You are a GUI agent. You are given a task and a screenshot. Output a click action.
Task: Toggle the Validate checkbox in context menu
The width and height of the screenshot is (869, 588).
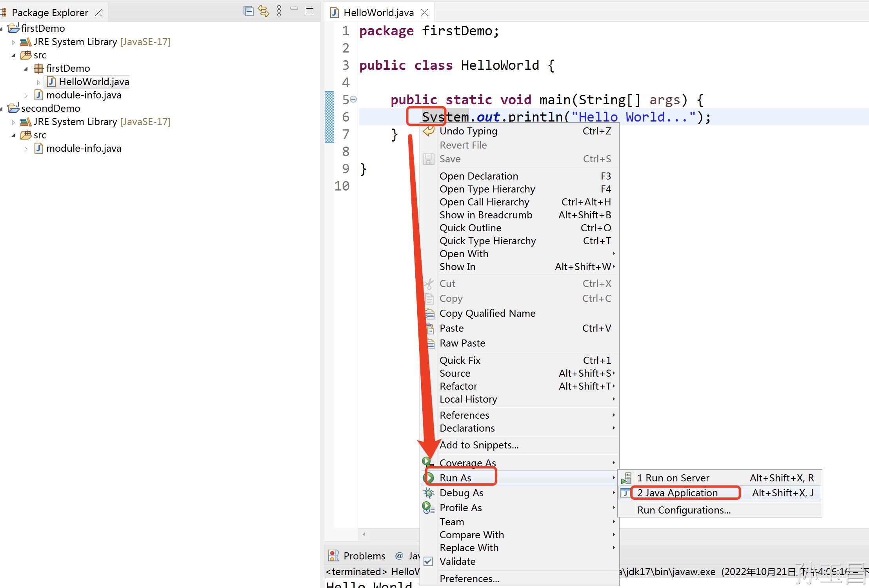429,561
